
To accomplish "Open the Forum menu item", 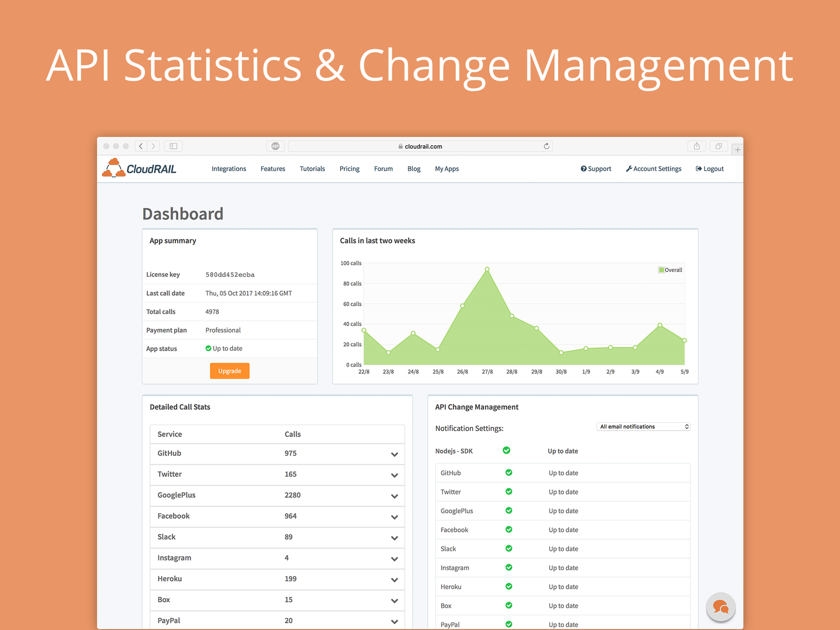I will point(383,169).
